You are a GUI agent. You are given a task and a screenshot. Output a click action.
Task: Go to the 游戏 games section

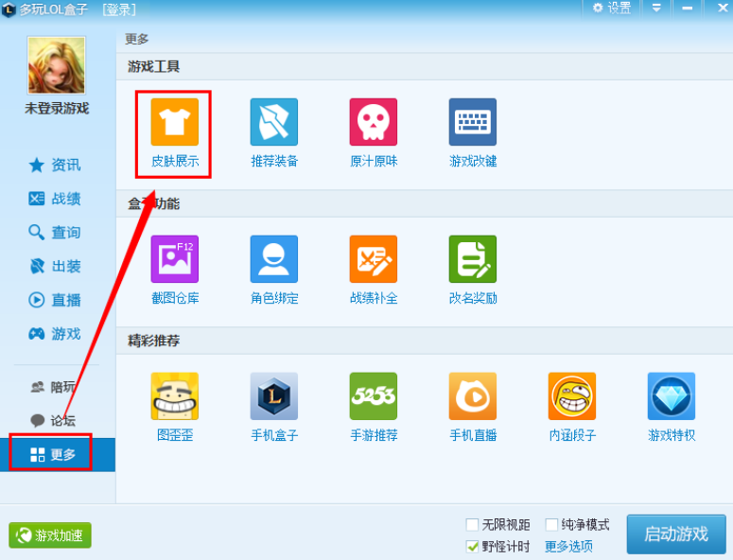tap(55, 334)
